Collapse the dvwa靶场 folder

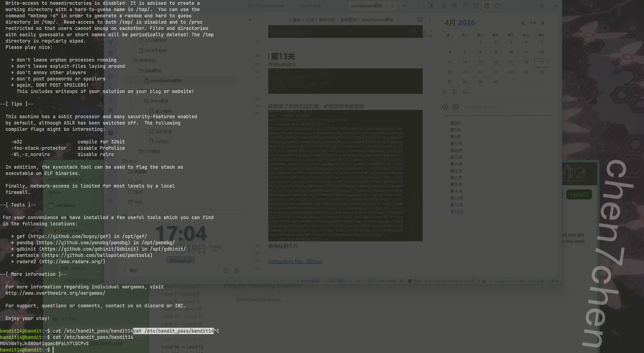click(x=159, y=101)
